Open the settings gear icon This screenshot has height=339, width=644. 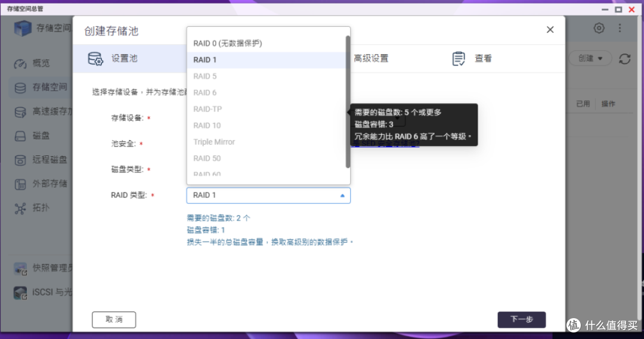click(599, 28)
